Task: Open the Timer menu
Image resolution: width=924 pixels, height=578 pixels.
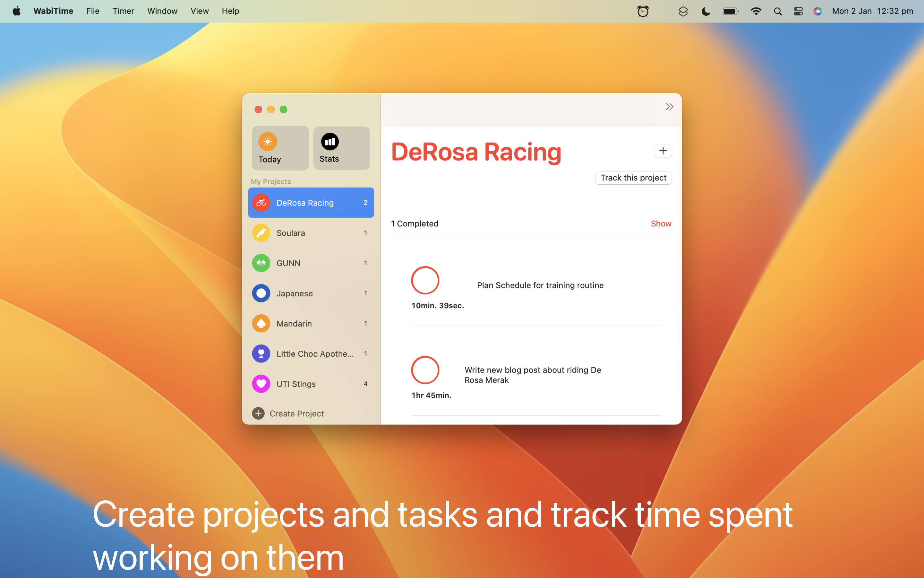Action: coord(123,11)
